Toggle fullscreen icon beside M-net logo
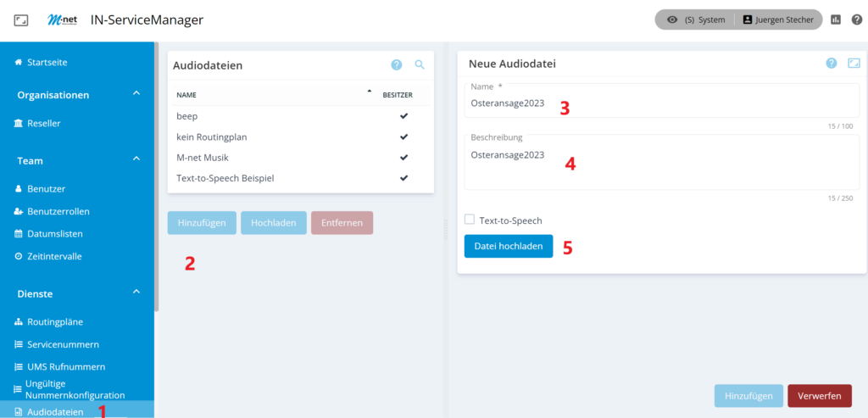Viewport: 868px width, 418px height. click(x=22, y=20)
